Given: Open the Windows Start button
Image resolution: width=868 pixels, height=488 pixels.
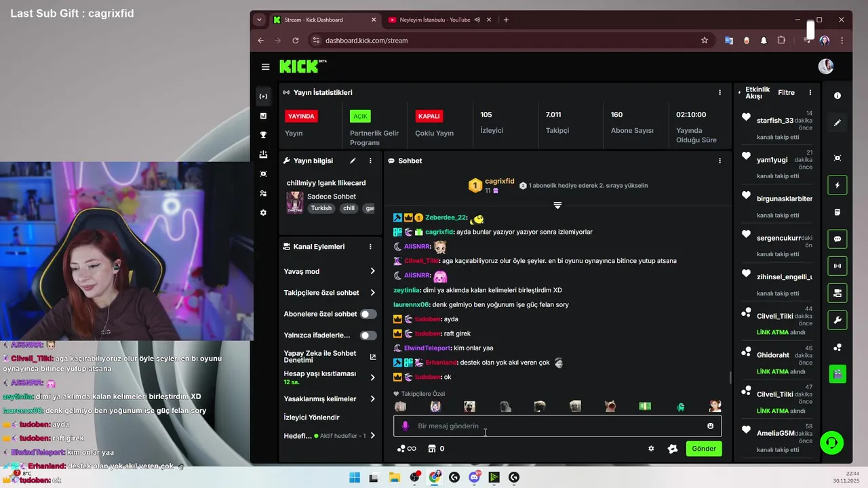Looking at the screenshot, I should coord(355,477).
